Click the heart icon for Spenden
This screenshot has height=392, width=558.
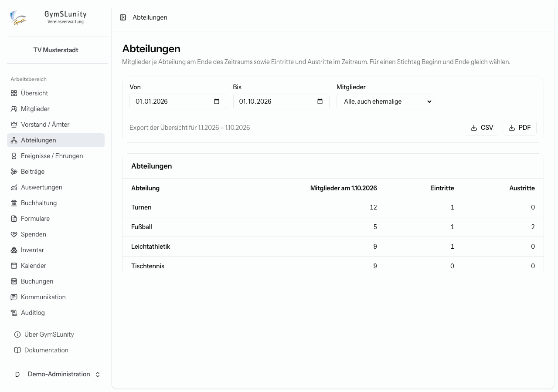coord(14,234)
